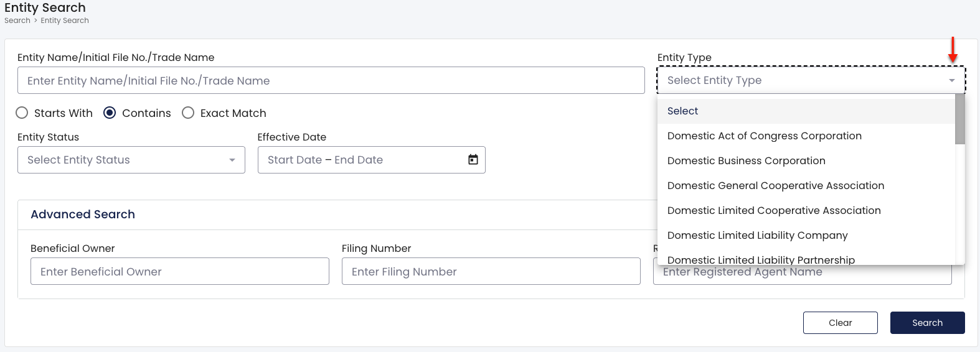The width and height of the screenshot is (980, 352).
Task: Click the Clear button
Action: click(x=840, y=323)
